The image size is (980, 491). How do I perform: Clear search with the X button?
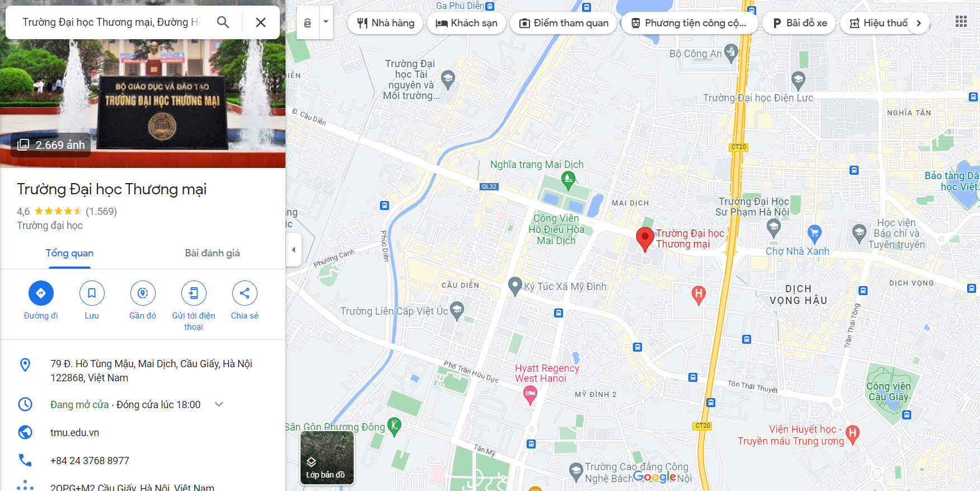tap(261, 22)
